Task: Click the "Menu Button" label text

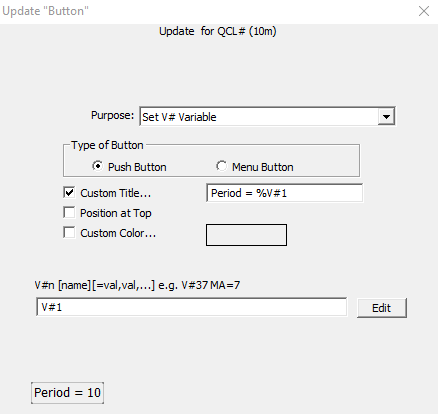Action: [x=263, y=167]
